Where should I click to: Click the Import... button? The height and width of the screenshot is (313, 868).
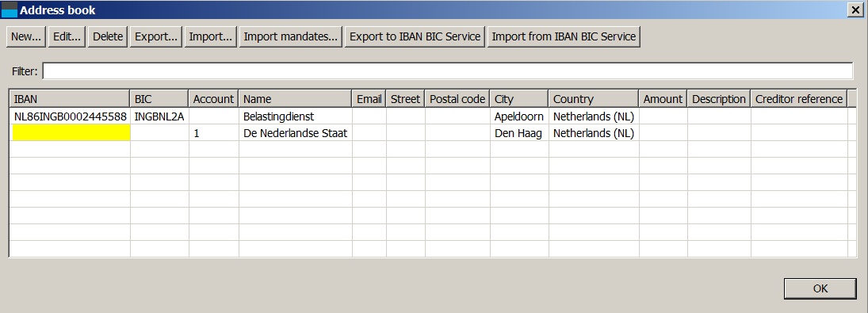210,36
